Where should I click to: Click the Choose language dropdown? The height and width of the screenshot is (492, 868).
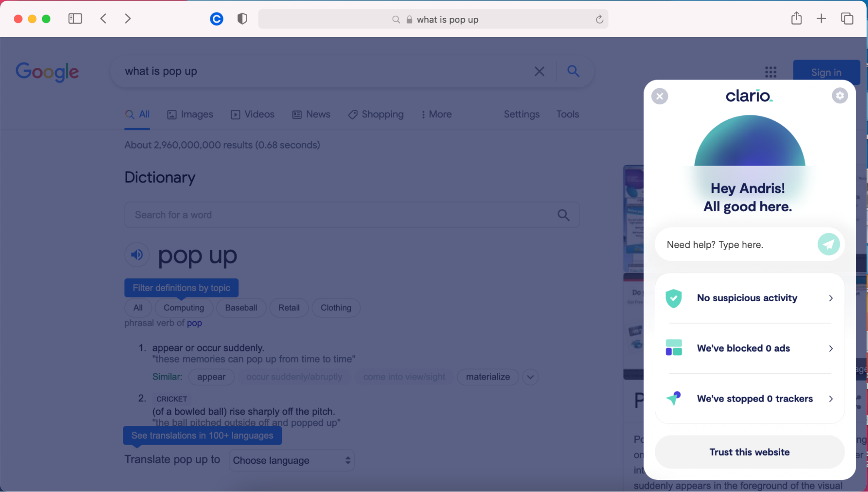(x=291, y=460)
